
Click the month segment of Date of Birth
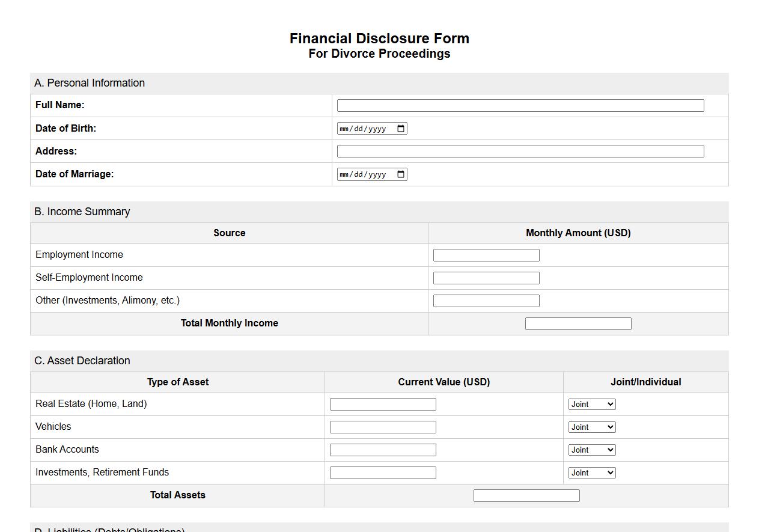tap(345, 128)
